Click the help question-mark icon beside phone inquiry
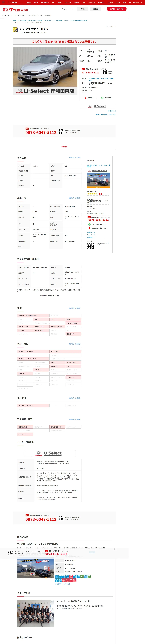Screen dimensions: 145x644 (x=106, y=69)
